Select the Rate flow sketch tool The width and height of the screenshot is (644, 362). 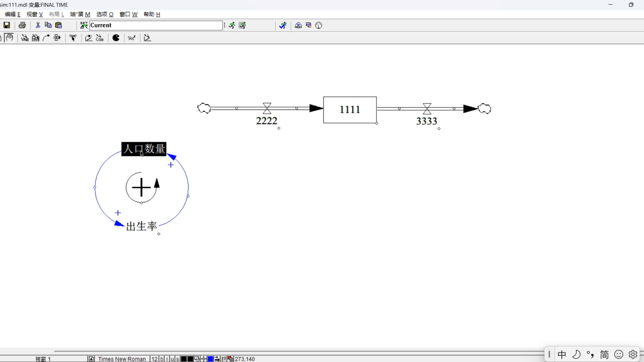click(x=57, y=38)
